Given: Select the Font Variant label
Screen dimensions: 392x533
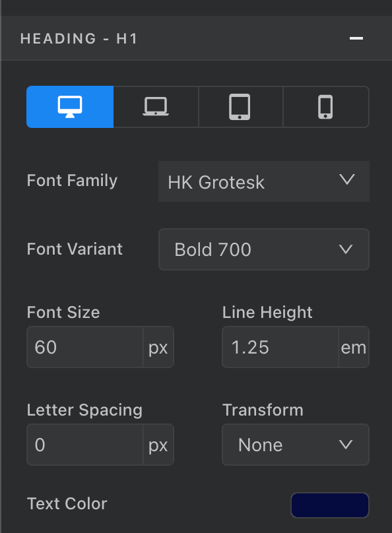Looking at the screenshot, I should pos(74,249).
